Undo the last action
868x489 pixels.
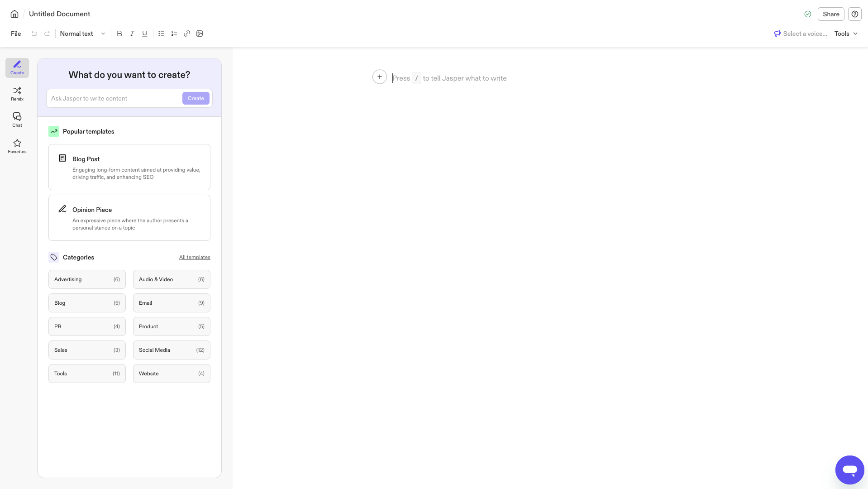pos(34,33)
